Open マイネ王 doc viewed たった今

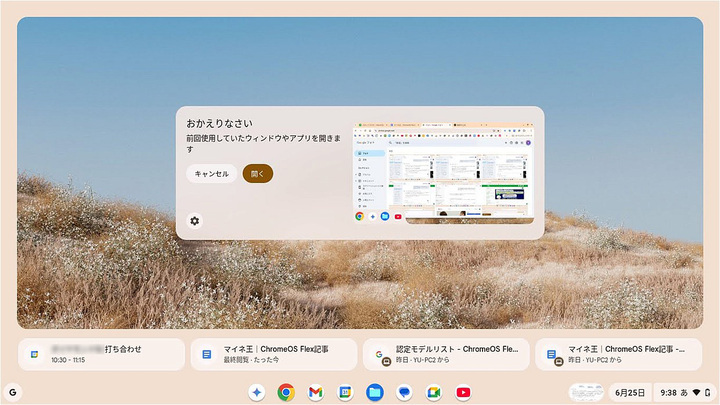(x=274, y=354)
